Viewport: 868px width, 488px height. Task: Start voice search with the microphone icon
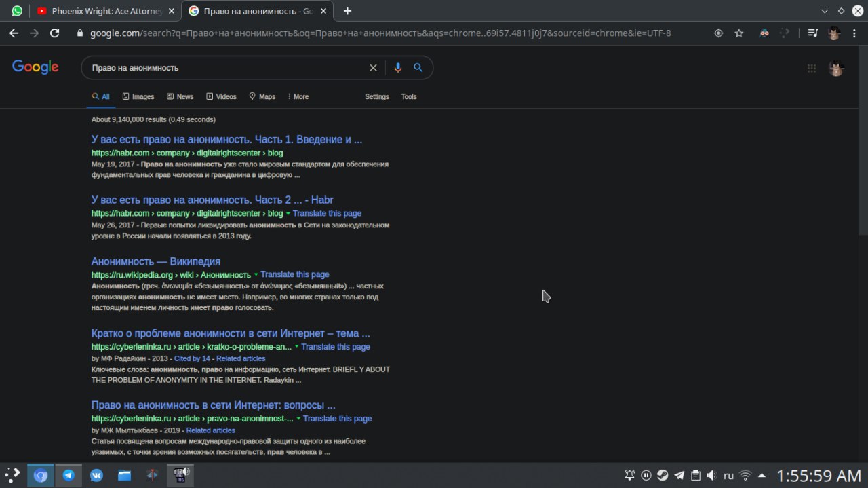[398, 68]
